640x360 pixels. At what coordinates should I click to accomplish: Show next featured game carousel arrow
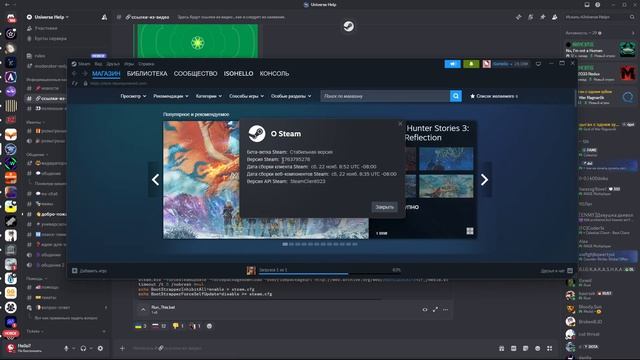pos(484,180)
